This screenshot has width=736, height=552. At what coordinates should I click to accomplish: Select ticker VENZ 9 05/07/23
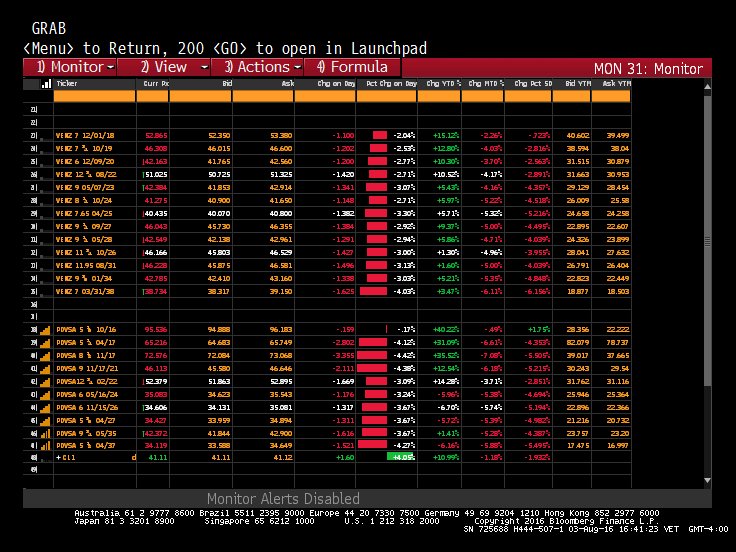click(85, 187)
